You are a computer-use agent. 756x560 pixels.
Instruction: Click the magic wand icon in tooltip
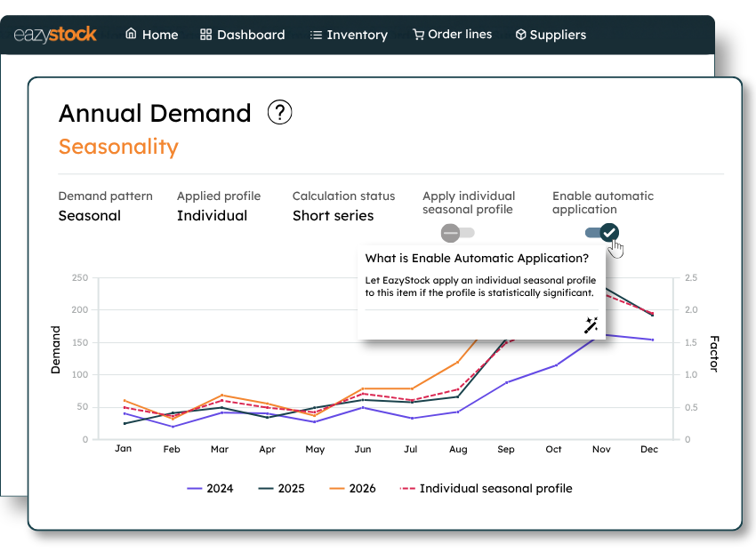591,324
